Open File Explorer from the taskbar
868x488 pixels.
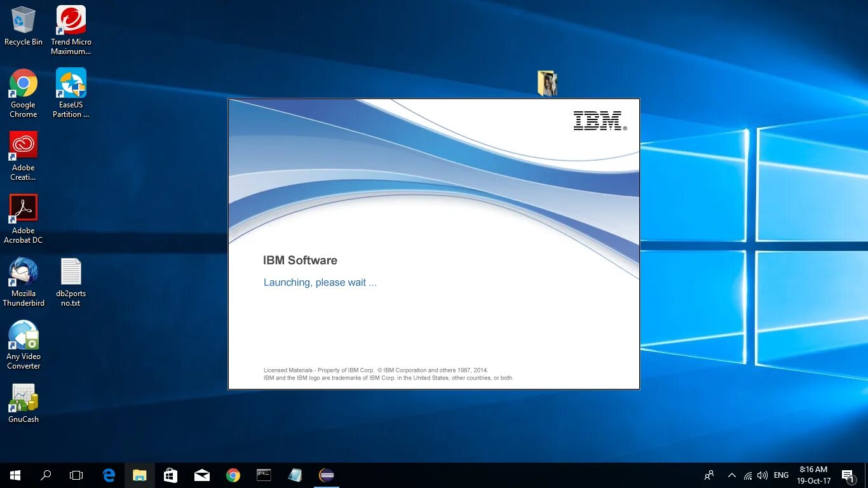click(x=139, y=475)
